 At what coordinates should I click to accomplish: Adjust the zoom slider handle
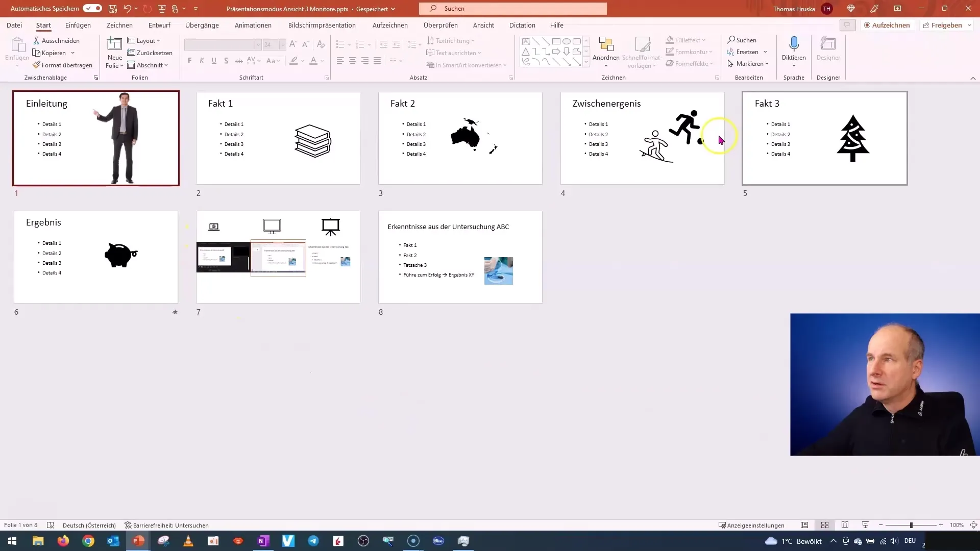pos(911,525)
